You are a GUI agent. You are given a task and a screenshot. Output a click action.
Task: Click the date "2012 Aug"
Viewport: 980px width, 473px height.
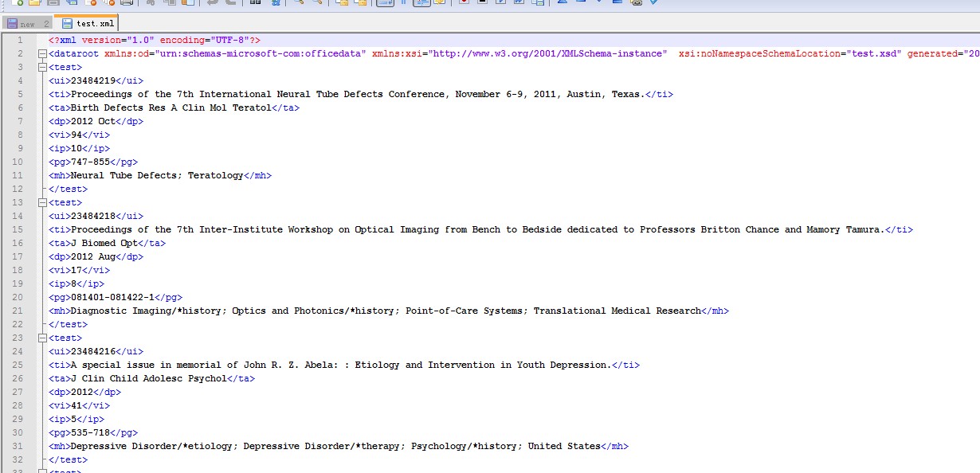coord(93,256)
